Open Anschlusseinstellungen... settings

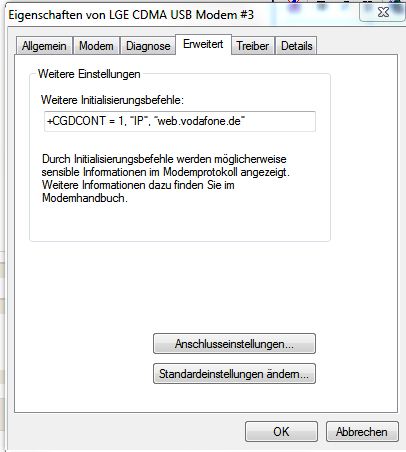234,344
